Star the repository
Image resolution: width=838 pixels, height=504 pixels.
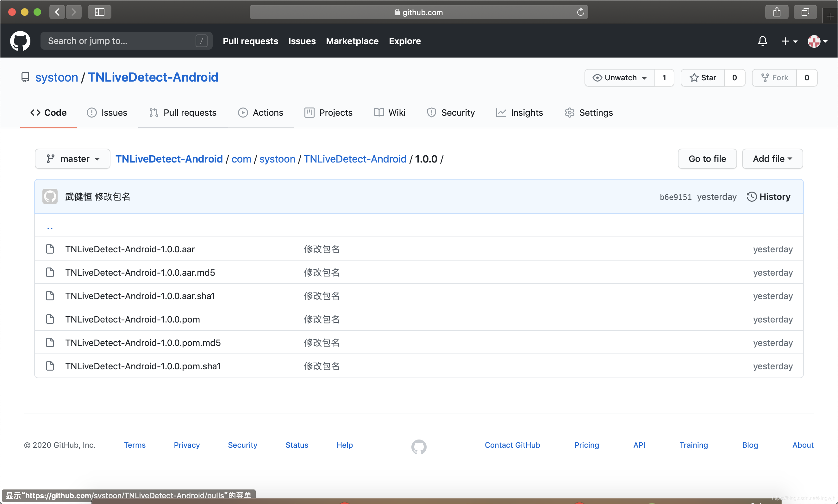(703, 78)
